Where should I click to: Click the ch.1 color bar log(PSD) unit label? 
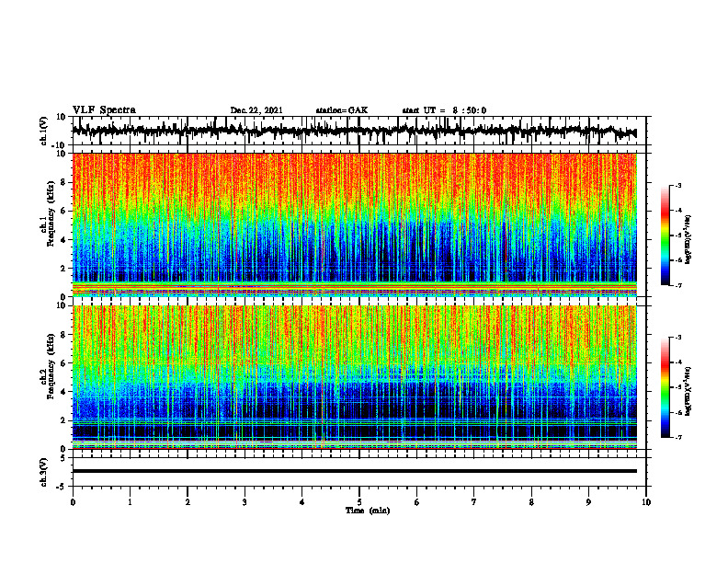pyautogui.click(x=688, y=240)
